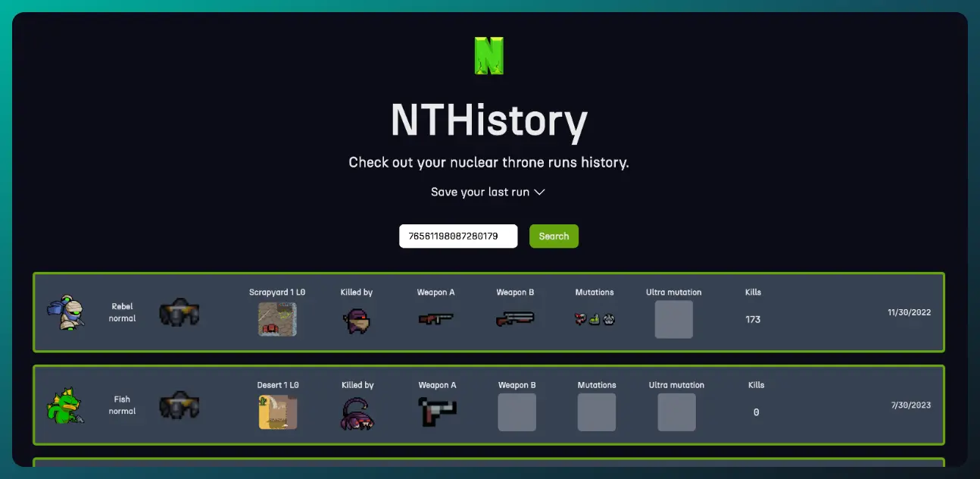Click the tagline 'Check out your nuclear throne runs history.'
This screenshot has width=980, height=479.
click(x=488, y=162)
